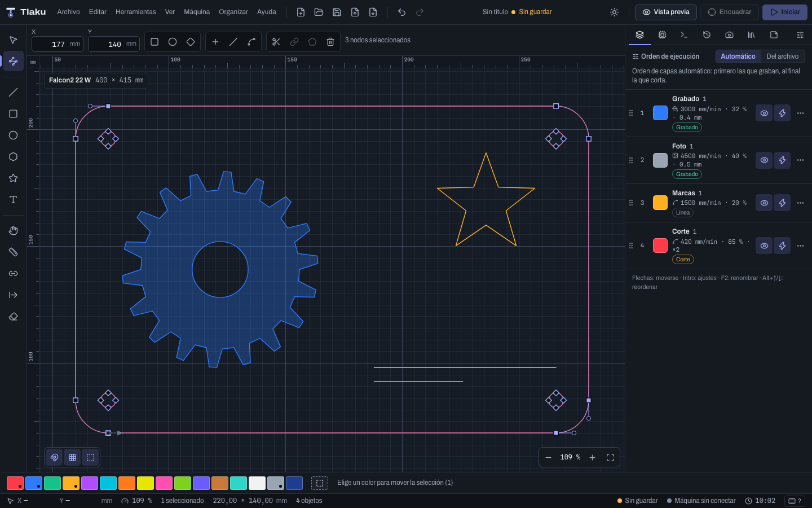Image resolution: width=812 pixels, height=508 pixels.
Task: Click the yellow color swatch in palette
Action: (x=145, y=483)
